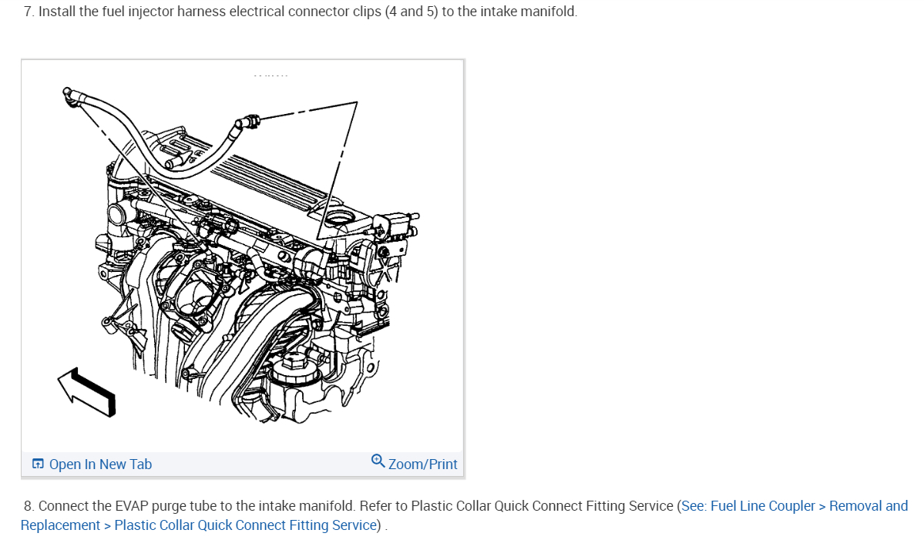Click the step 7 instruction text

click(x=300, y=12)
